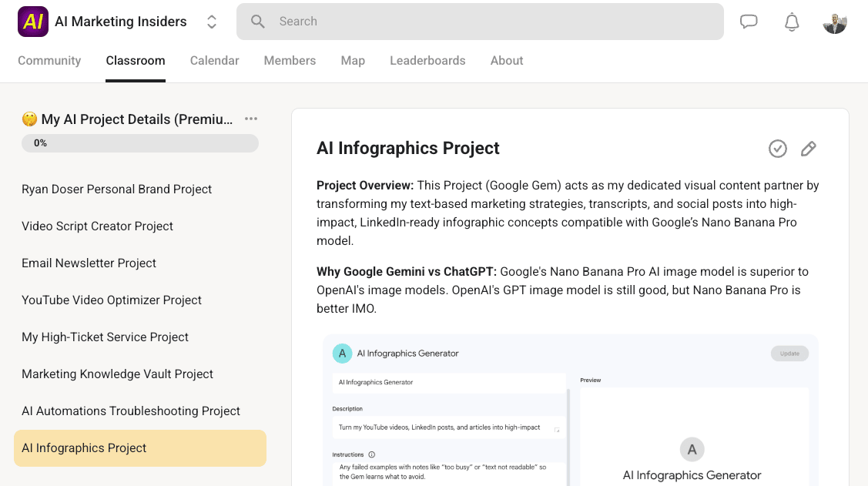Open the user profile avatar
This screenshot has width=868, height=486.
click(x=835, y=22)
